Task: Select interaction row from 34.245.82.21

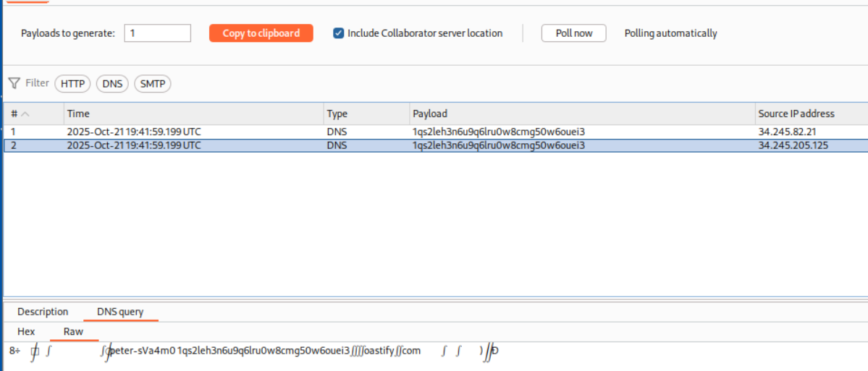Action: click(x=434, y=132)
